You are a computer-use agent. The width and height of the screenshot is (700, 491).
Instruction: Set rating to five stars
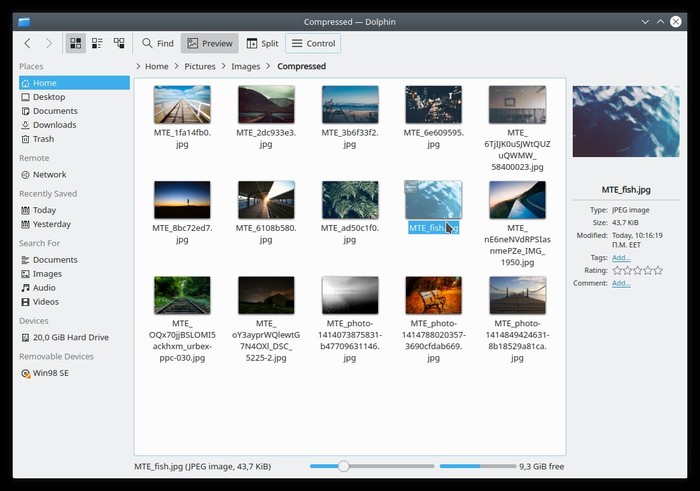658,270
